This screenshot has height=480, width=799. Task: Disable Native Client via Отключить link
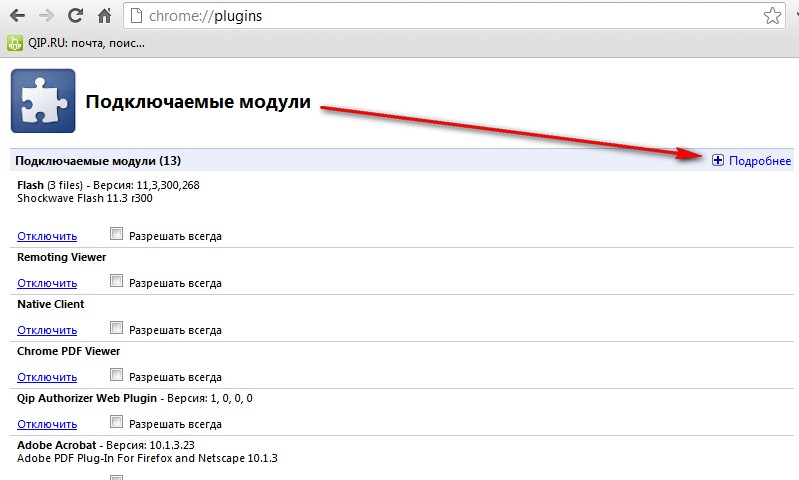(47, 330)
